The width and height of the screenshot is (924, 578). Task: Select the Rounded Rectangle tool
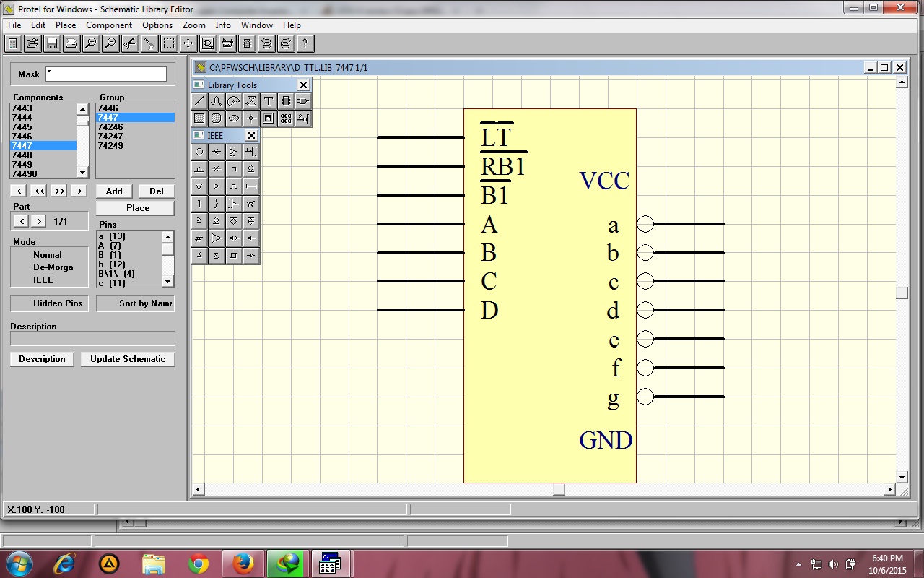click(217, 118)
